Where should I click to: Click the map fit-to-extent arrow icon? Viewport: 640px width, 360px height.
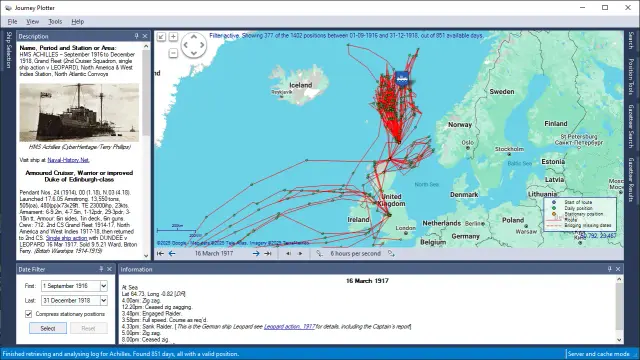tap(161, 37)
